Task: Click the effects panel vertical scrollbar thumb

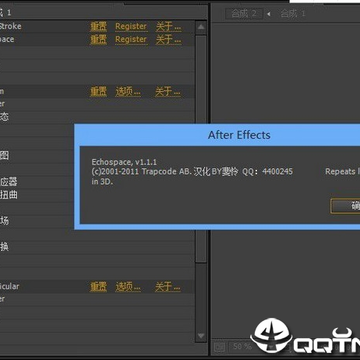Action: click(x=201, y=148)
